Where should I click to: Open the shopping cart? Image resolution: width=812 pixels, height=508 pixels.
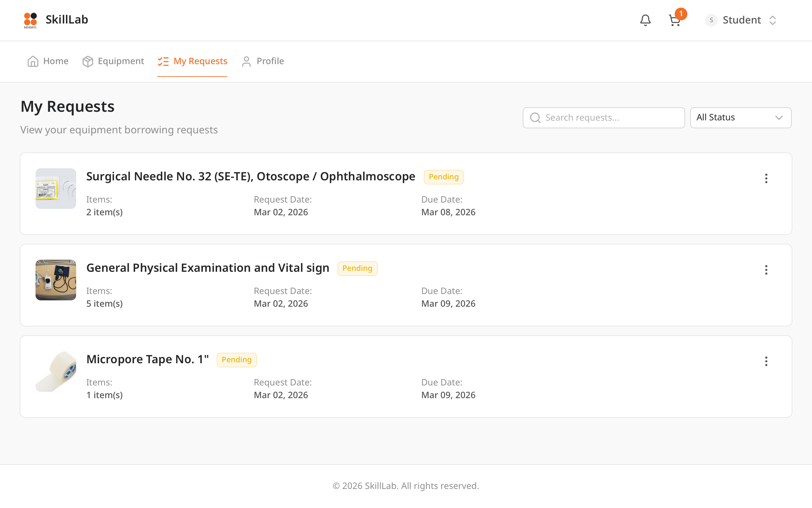point(674,20)
